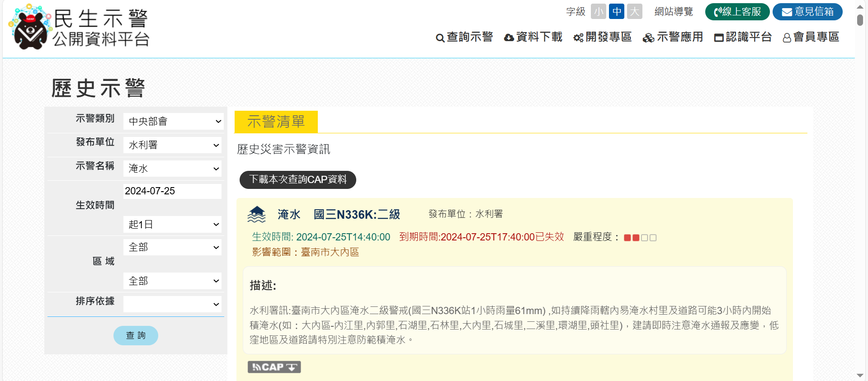Set font size to small 小
This screenshot has height=381, width=868.
[599, 11]
